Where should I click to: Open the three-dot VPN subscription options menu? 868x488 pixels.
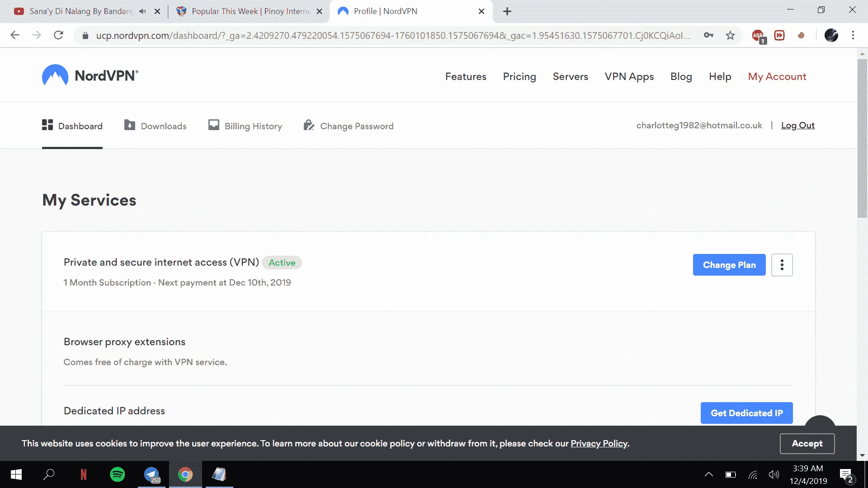(x=782, y=265)
